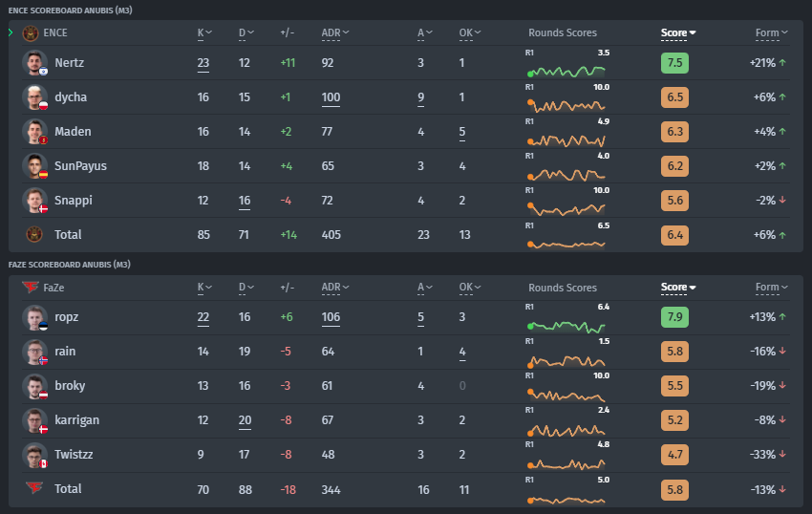Click ENCE +/- column header
Viewport: 812px width, 514px height.
288,33
